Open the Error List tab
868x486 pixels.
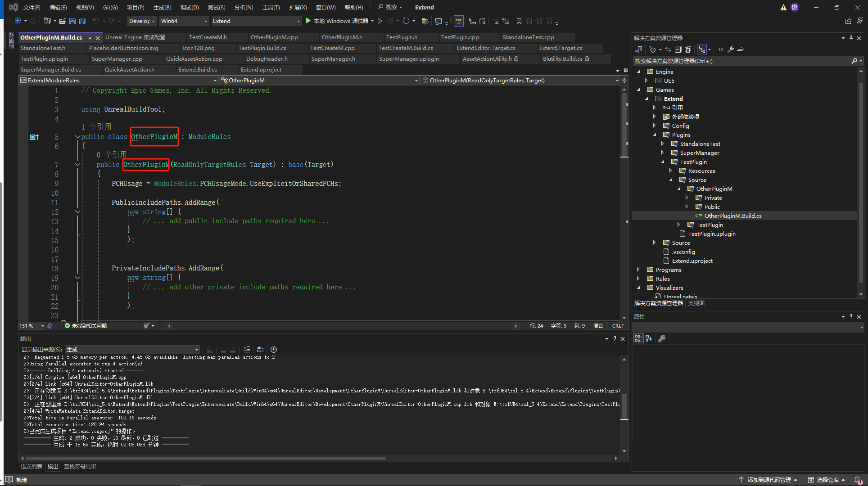(x=32, y=467)
